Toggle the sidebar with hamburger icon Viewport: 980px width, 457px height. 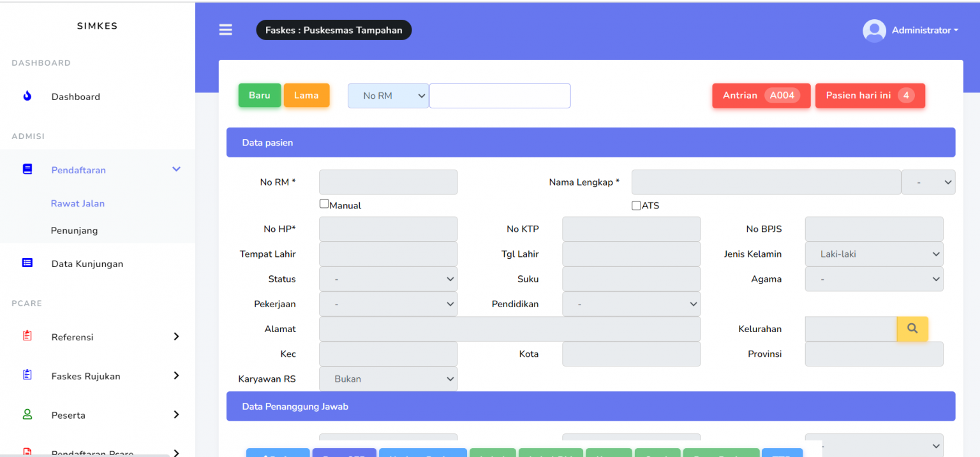click(x=225, y=29)
